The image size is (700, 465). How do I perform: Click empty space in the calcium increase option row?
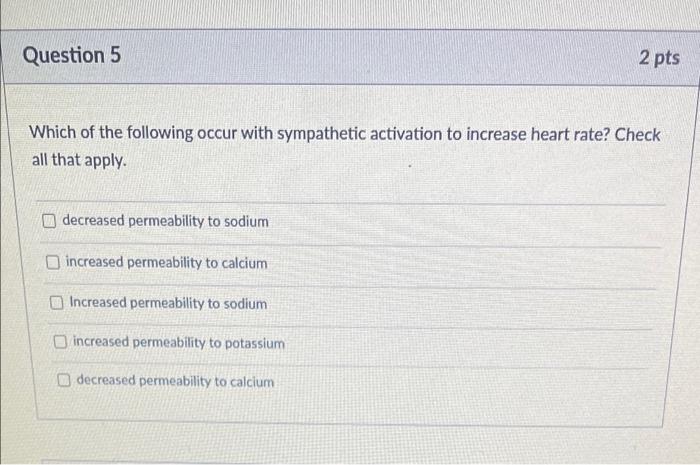coord(462,266)
